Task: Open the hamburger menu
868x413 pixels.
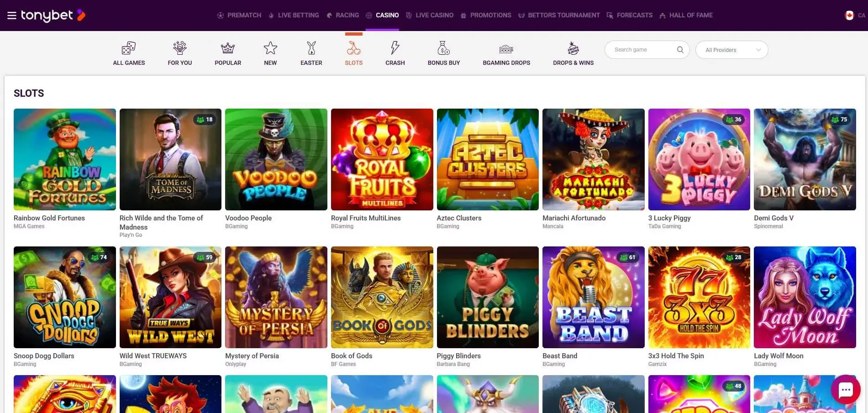Action: 12,15
